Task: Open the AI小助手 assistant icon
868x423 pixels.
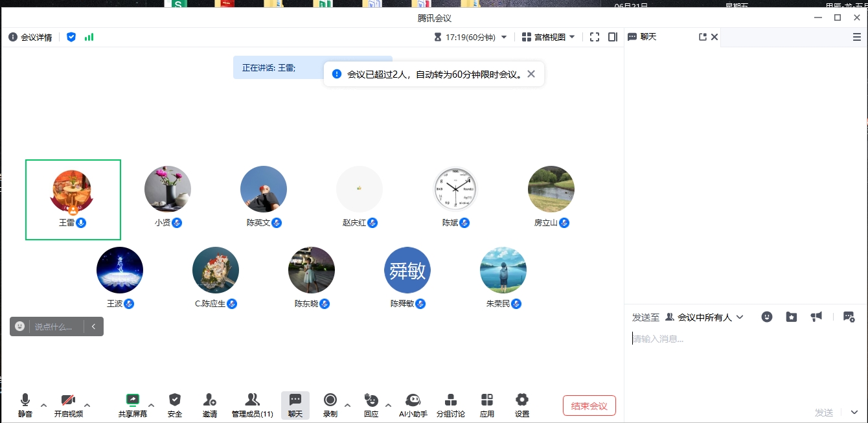Action: 413,400
